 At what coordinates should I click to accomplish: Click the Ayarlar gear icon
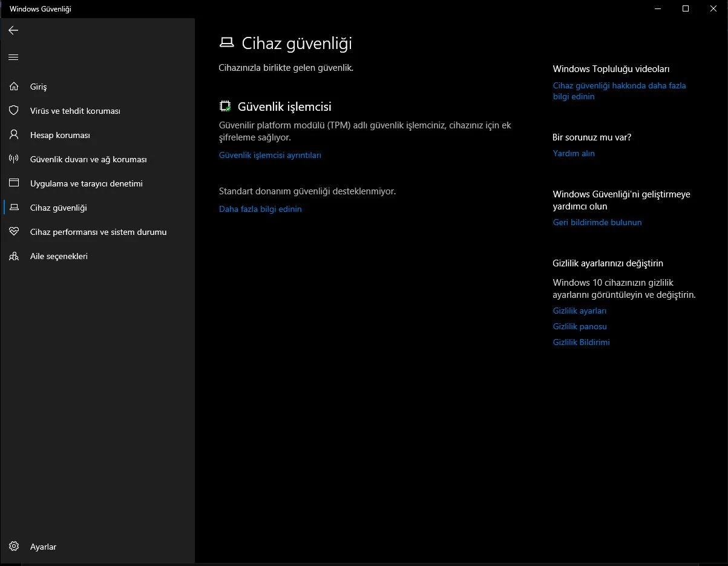coord(14,547)
